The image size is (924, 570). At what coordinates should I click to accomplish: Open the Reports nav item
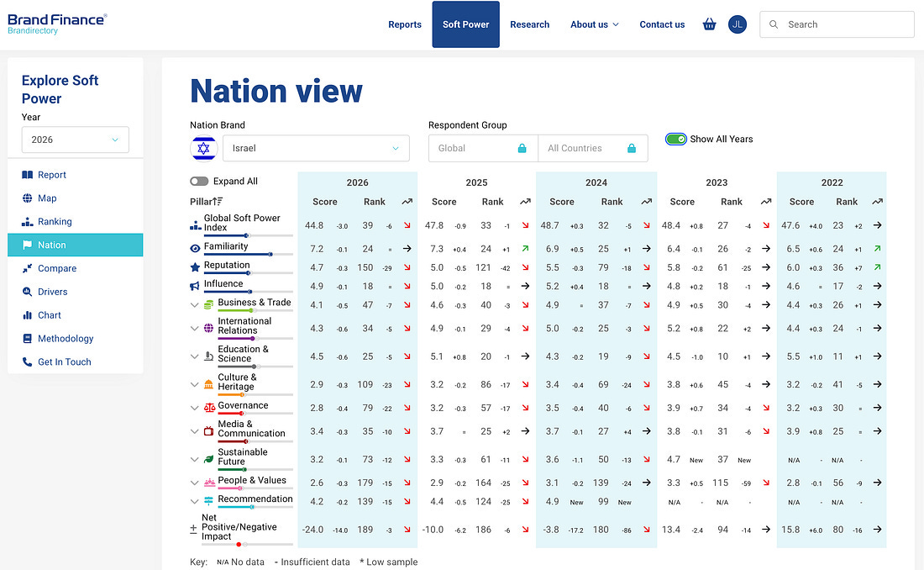(x=405, y=24)
